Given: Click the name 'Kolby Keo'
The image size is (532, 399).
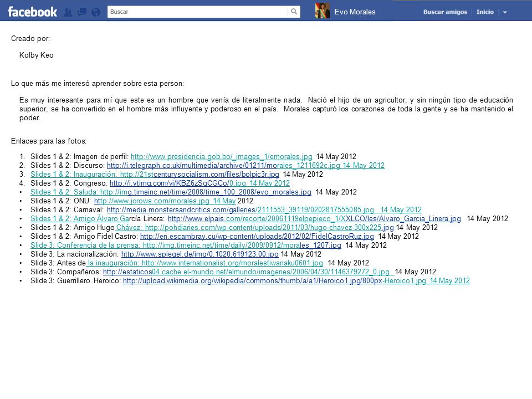Looking at the screenshot, I should tap(37, 55).
